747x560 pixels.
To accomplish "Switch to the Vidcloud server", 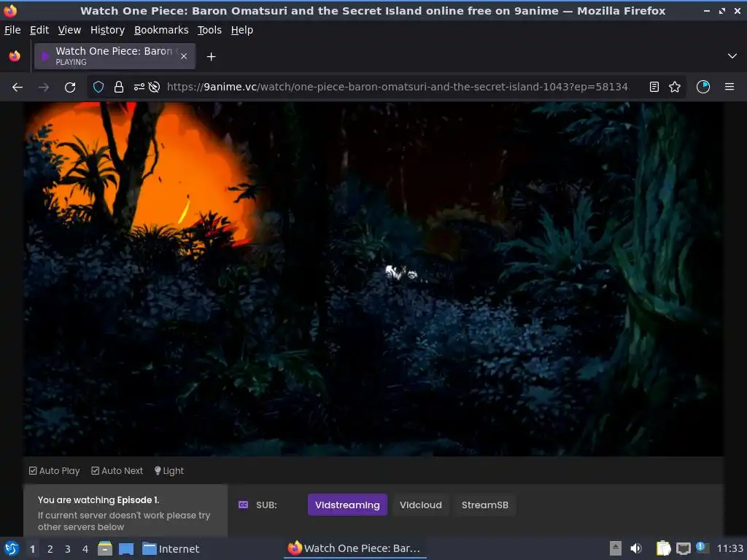I will (x=421, y=505).
